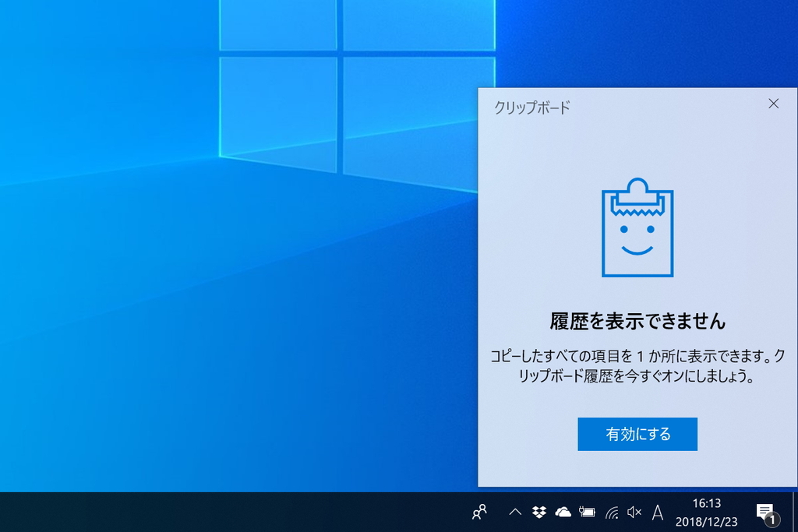Click the IME 'A' input indicator
The image size is (798, 532).
[657, 513]
